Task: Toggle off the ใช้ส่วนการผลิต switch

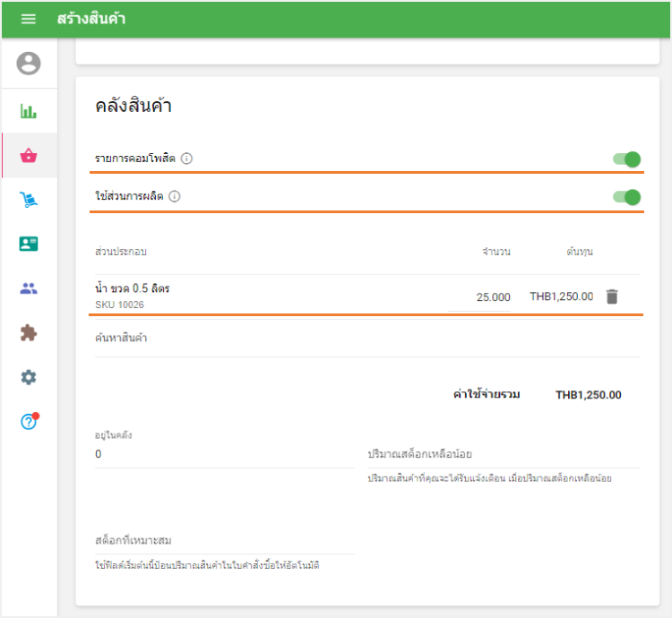Action: (x=626, y=197)
